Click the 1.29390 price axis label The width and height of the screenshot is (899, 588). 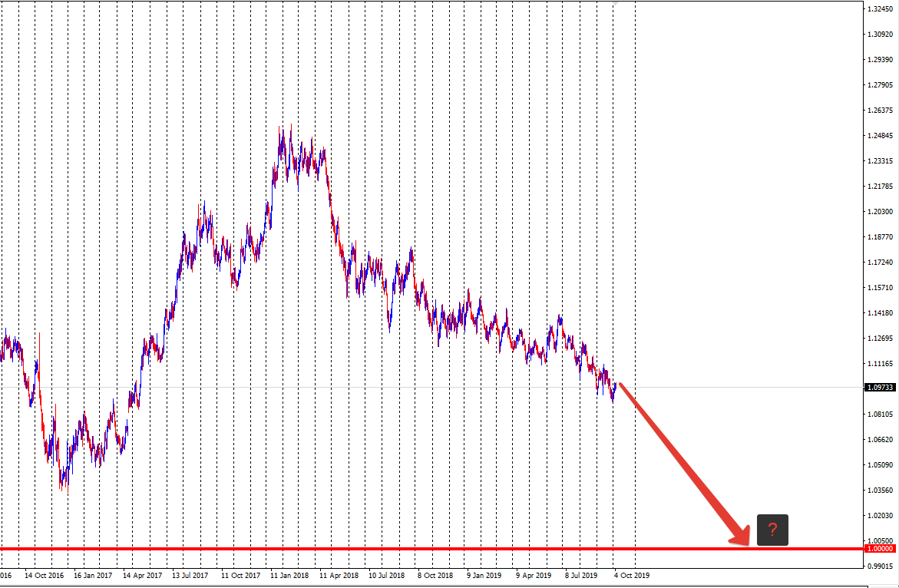(880, 60)
